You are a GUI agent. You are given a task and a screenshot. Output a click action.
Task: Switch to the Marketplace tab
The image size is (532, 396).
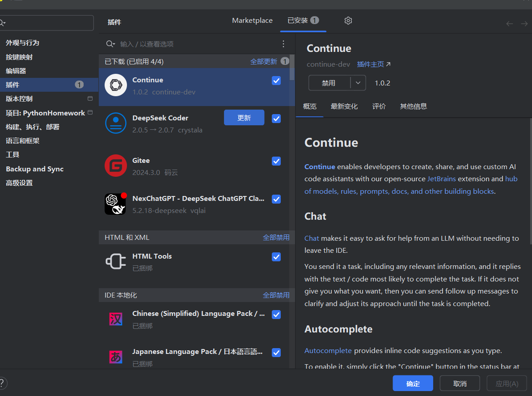pos(252,21)
